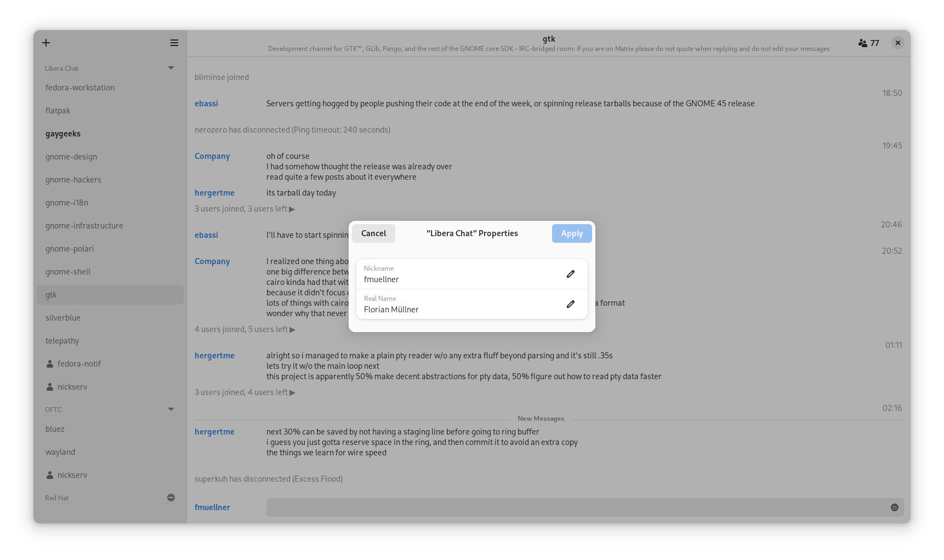
Task: Click the hergertme nickname in the chat
Action: pos(214,193)
